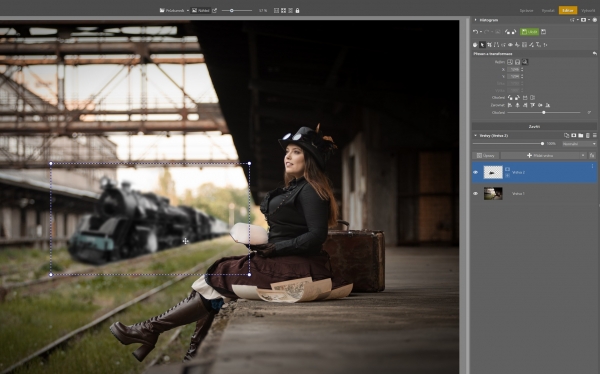
Task: Select the Crop tool in toolbar
Action: pyautogui.click(x=489, y=45)
